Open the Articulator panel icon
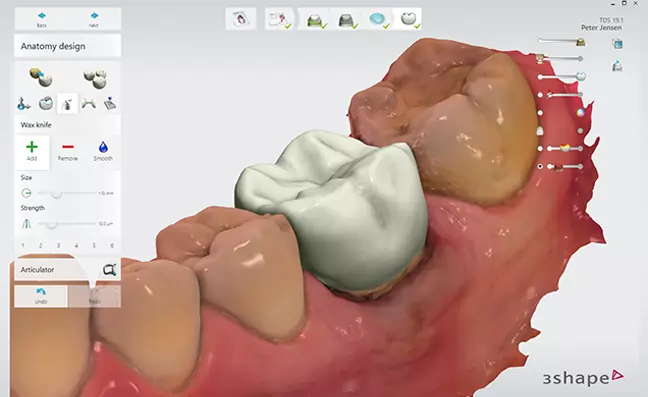The width and height of the screenshot is (648, 397). click(109, 270)
